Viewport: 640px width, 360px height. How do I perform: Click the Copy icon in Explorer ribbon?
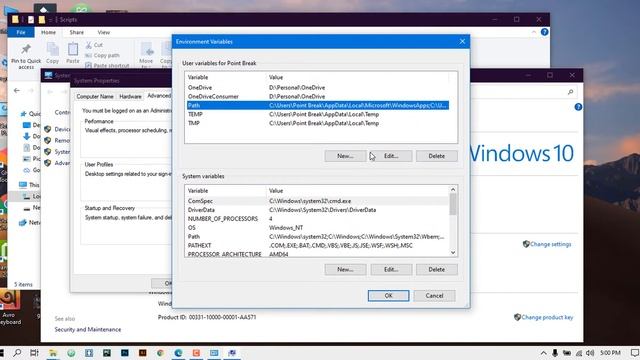click(52, 50)
